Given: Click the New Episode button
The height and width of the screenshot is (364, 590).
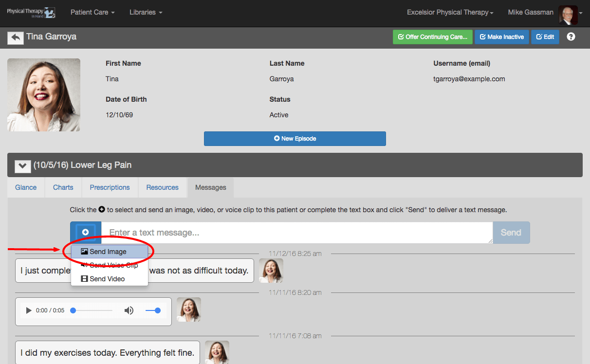Looking at the screenshot, I should (295, 139).
